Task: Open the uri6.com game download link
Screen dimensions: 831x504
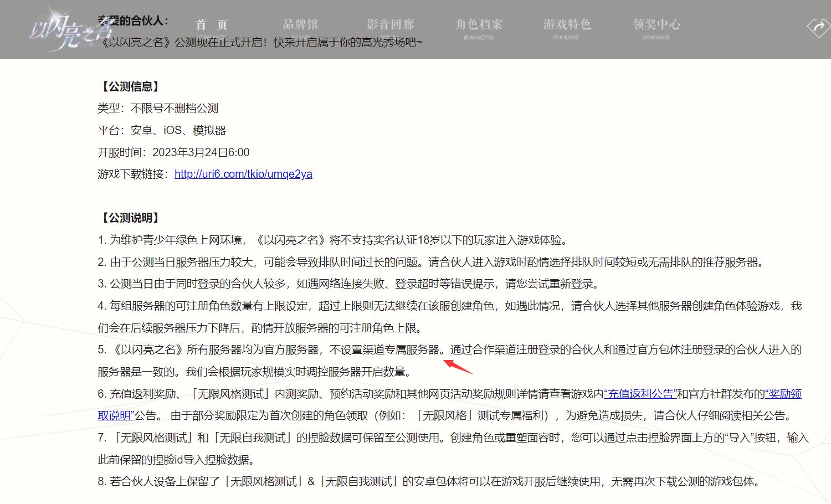Action: click(243, 174)
